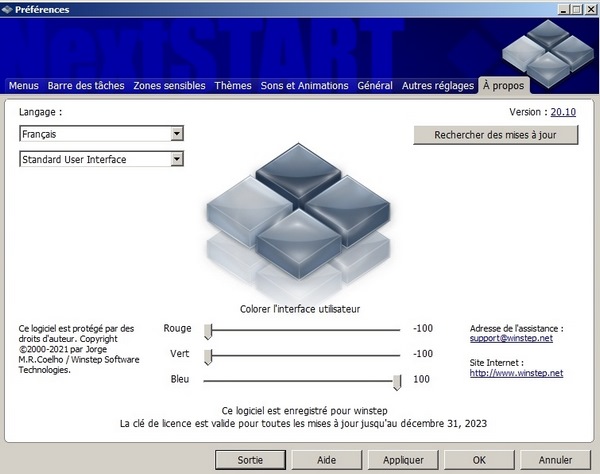This screenshot has height=474, width=600.
Task: Click the Bleu slider thumb
Action: pyautogui.click(x=397, y=383)
